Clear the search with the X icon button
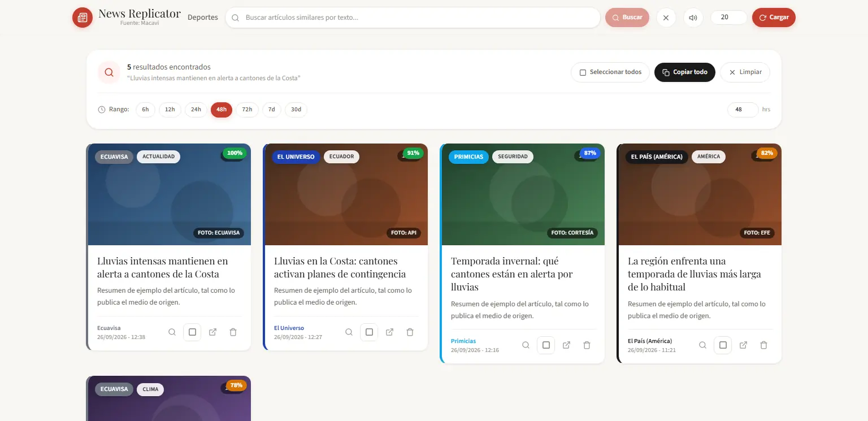Viewport: 868px width, 421px height. [666, 18]
